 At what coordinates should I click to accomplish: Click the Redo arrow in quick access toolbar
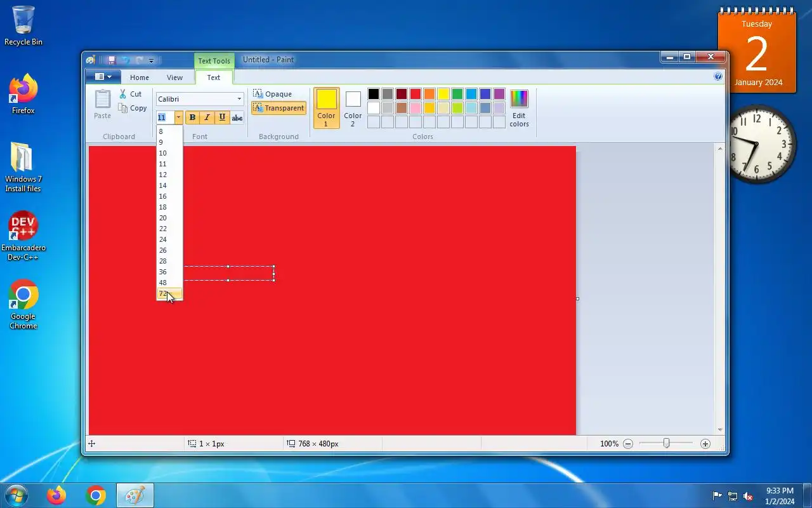coord(139,60)
